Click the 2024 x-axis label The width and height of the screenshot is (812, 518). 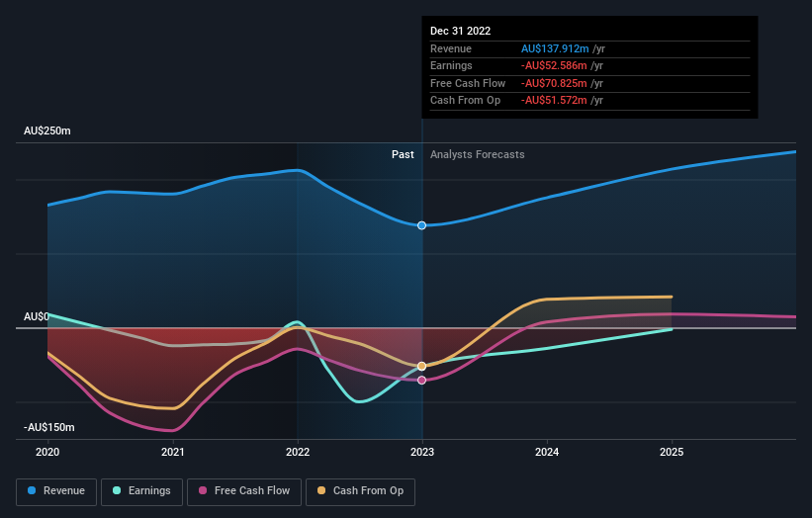[547, 452]
